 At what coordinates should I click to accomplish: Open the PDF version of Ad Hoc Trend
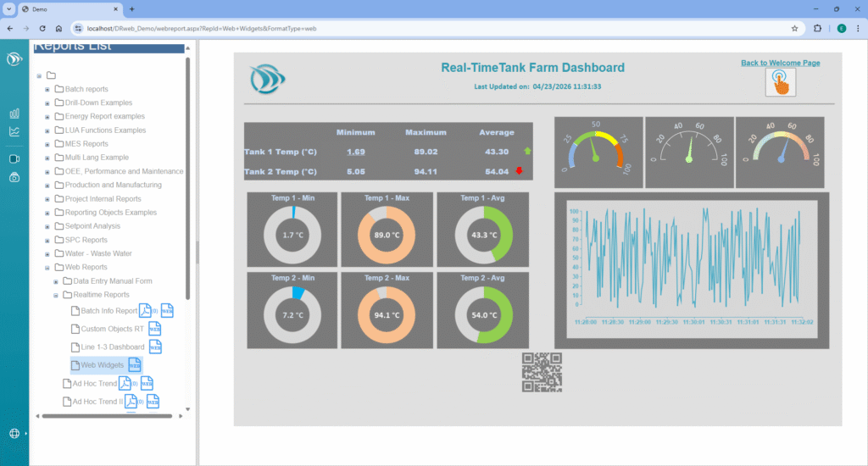click(125, 383)
